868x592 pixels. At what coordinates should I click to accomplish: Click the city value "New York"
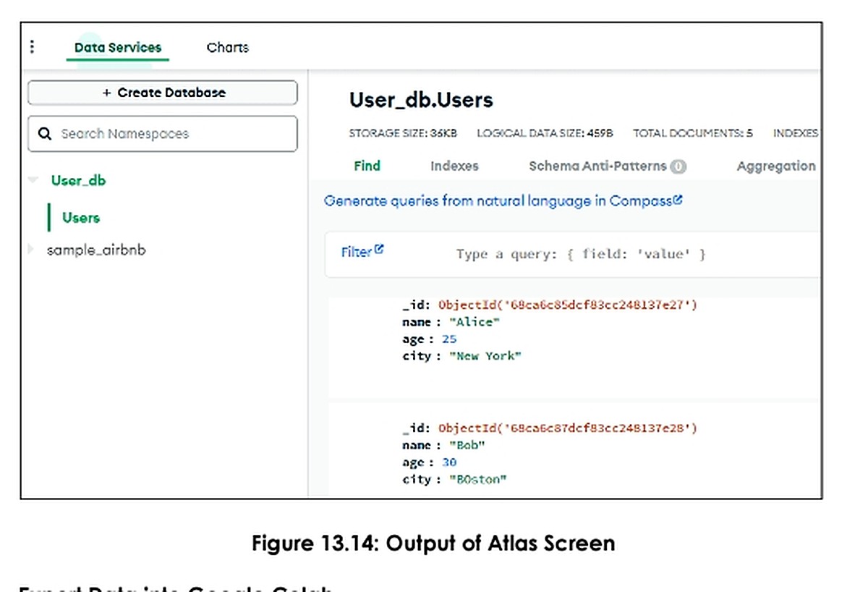485,355
